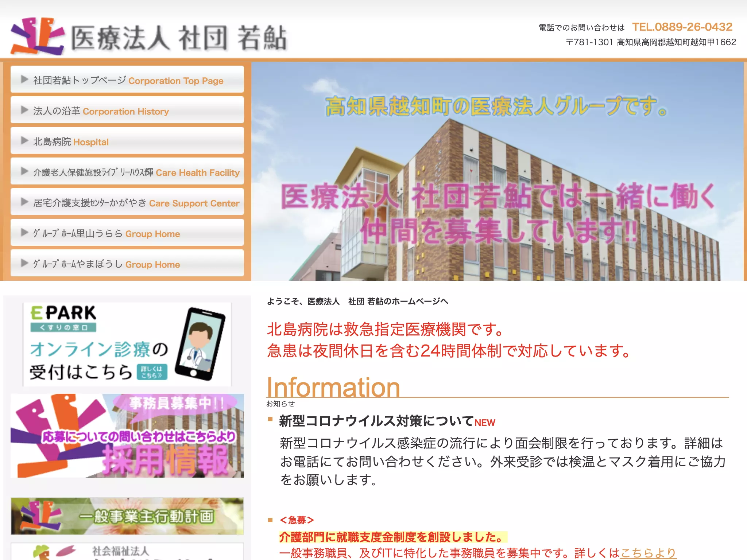747x560 pixels.
Task: Open グループホーム里山うらら Group Home item
Action: click(x=127, y=233)
